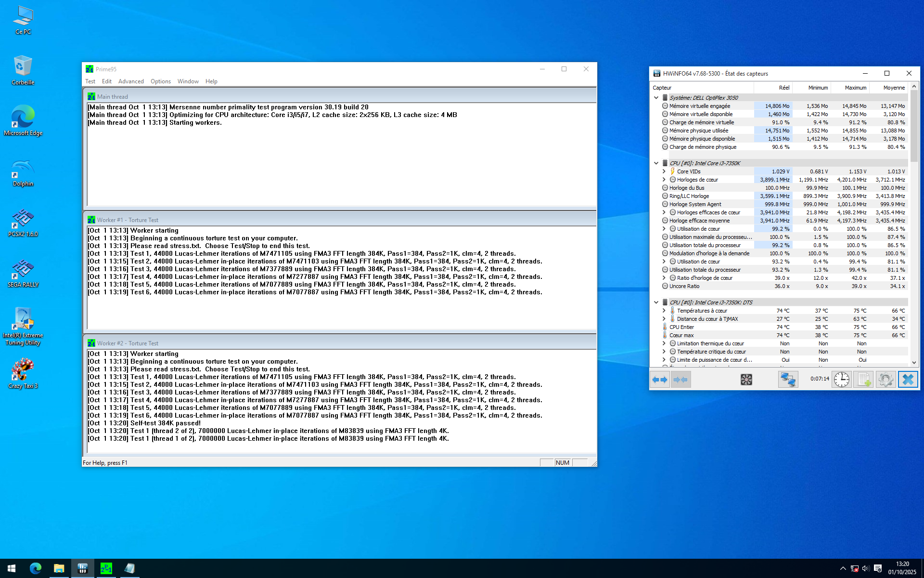The image size is (924, 578).
Task: Reset sensor timing with the clock icon
Action: (x=841, y=380)
